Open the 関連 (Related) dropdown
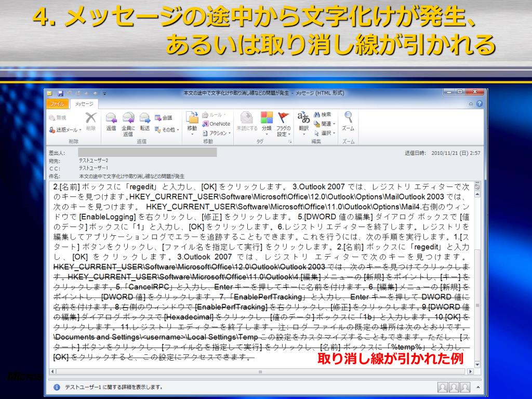The height and width of the screenshot is (399, 532). pyautogui.click(x=325, y=124)
